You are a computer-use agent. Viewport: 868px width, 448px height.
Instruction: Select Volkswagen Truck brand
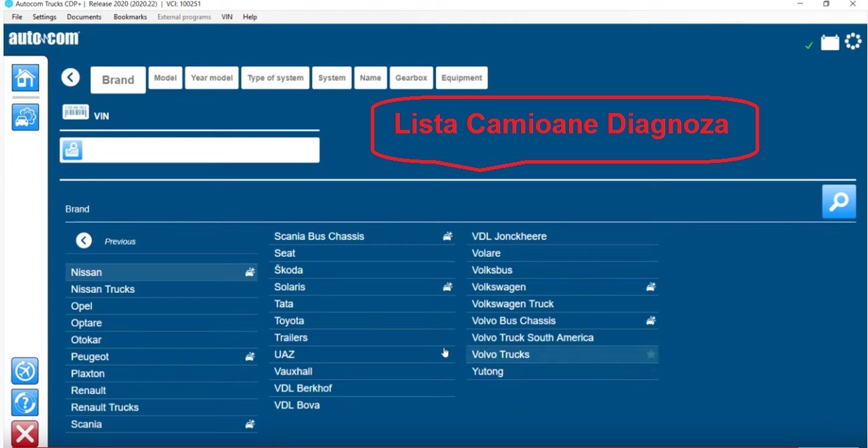point(563,304)
